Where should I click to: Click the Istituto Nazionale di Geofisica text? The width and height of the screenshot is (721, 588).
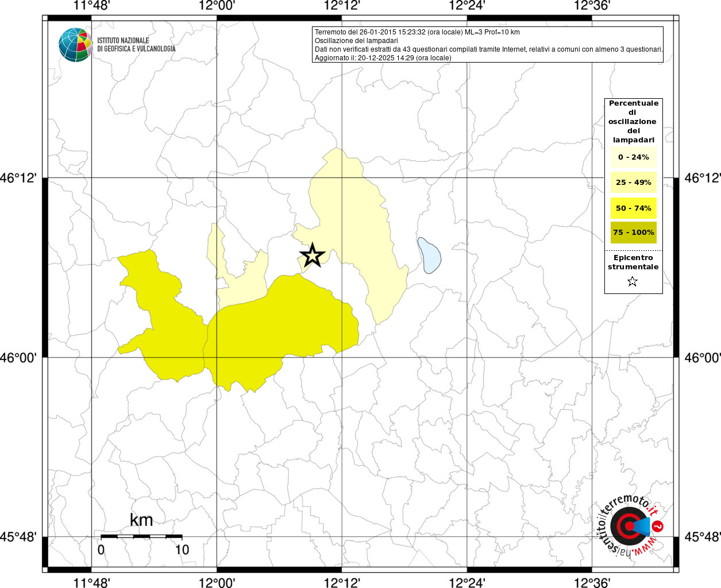tap(136, 45)
